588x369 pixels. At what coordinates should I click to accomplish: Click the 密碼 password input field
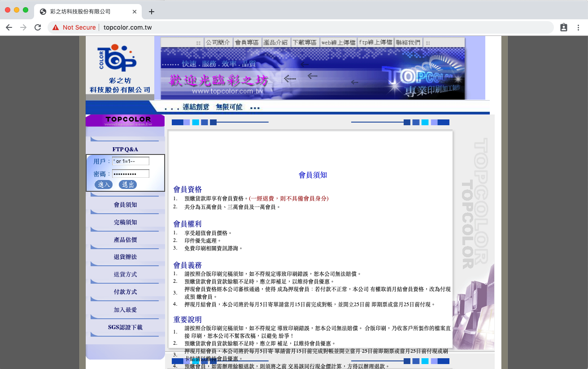point(131,174)
